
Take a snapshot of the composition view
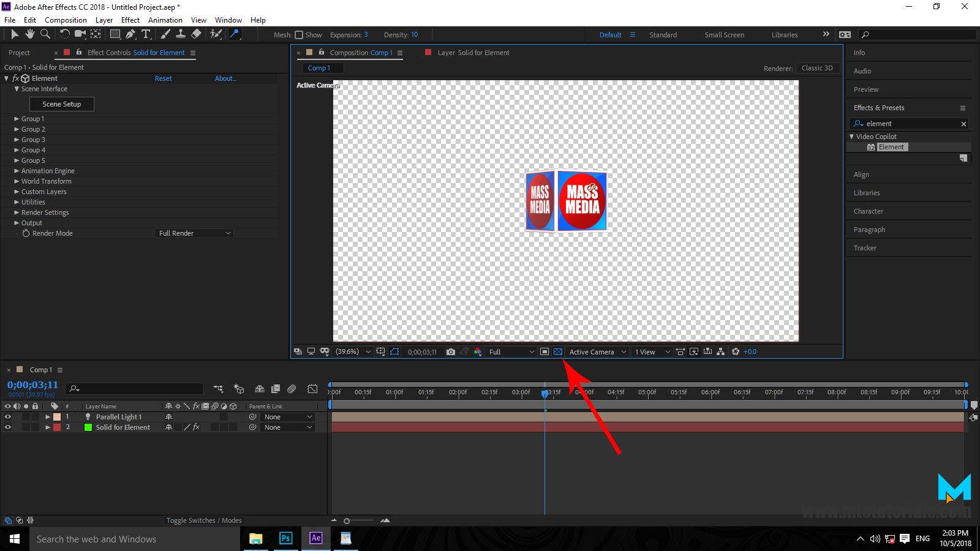(x=451, y=352)
